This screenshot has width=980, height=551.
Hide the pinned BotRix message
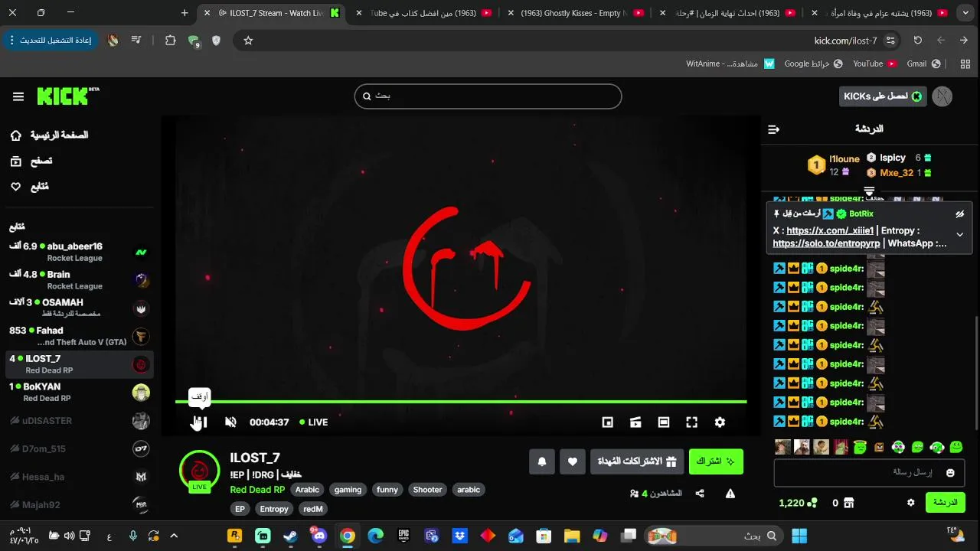click(959, 214)
